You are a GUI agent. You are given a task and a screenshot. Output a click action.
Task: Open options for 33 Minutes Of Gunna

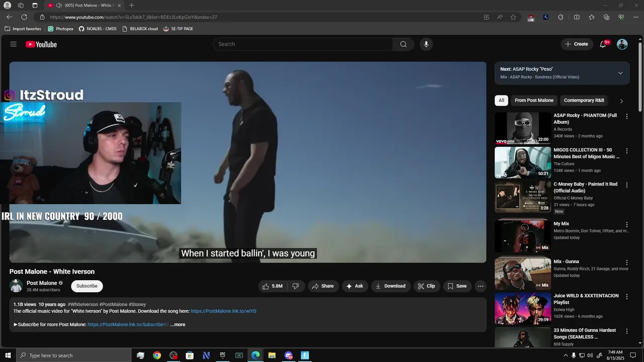(627, 331)
